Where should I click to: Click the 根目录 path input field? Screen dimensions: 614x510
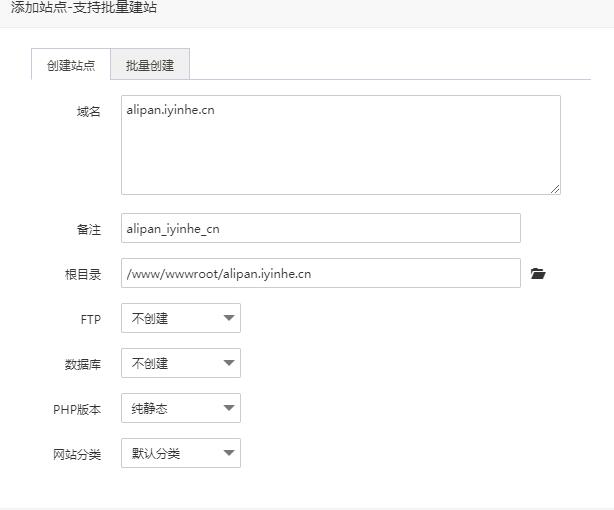[320, 273]
